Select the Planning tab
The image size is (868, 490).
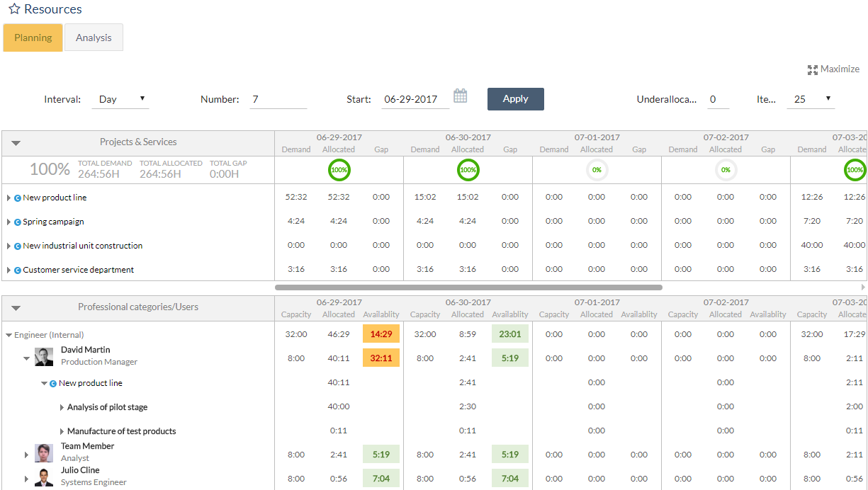coord(32,37)
